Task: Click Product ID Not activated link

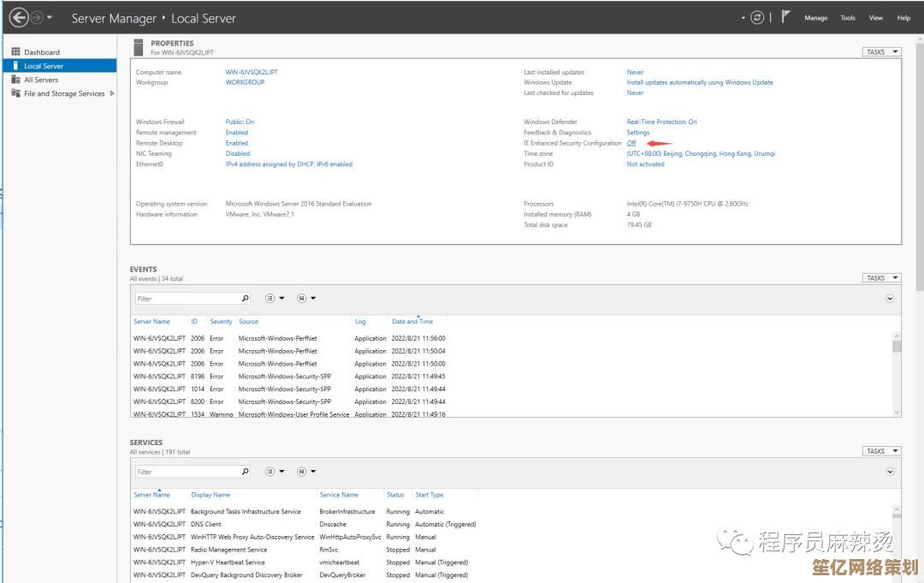Action: click(x=645, y=164)
